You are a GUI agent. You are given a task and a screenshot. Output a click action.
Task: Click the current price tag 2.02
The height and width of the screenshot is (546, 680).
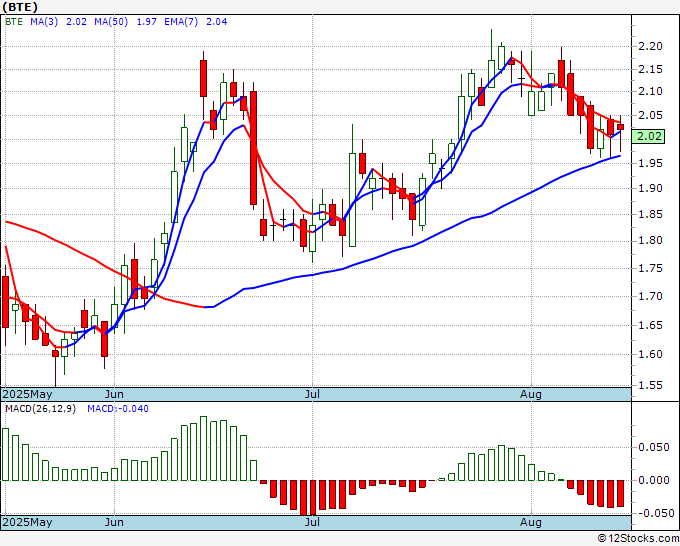coord(648,136)
